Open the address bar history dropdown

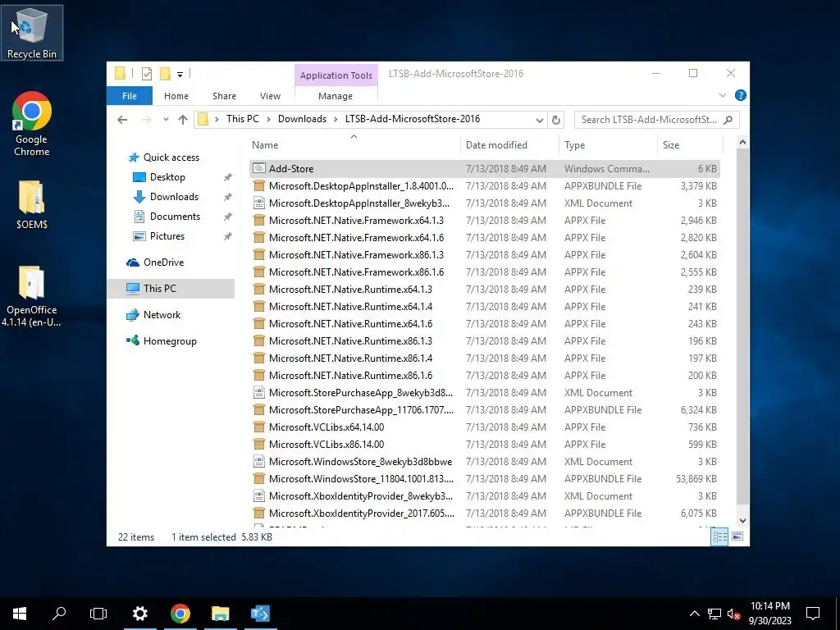(540, 120)
